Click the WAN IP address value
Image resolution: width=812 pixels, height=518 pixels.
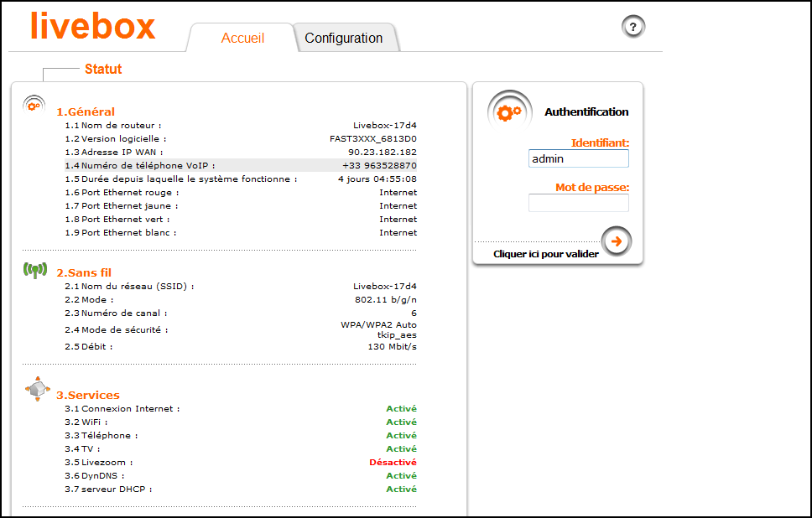tap(383, 153)
